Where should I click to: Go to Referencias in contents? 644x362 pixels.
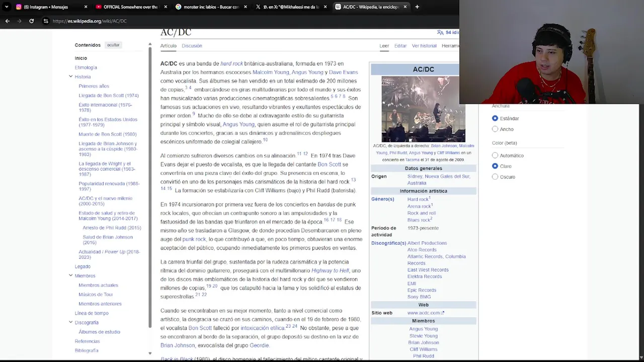click(88, 341)
